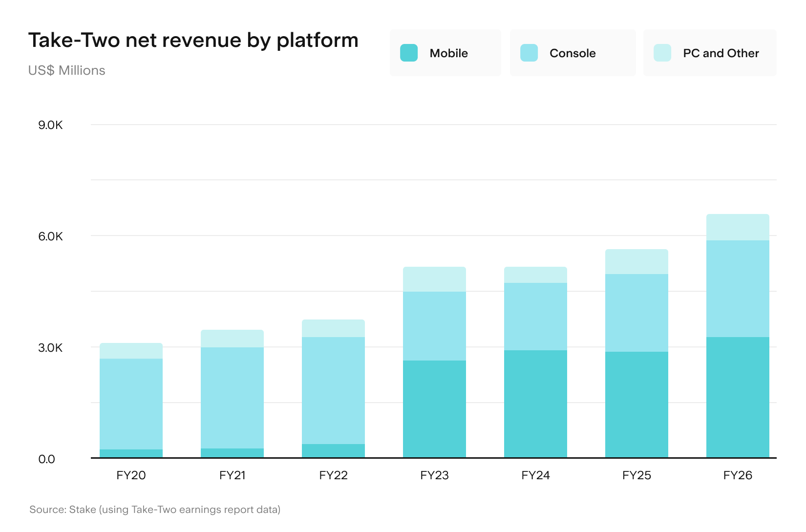Image resolution: width=806 pixels, height=532 pixels.
Task: Click the FY25 Console bar segment
Action: click(636, 313)
